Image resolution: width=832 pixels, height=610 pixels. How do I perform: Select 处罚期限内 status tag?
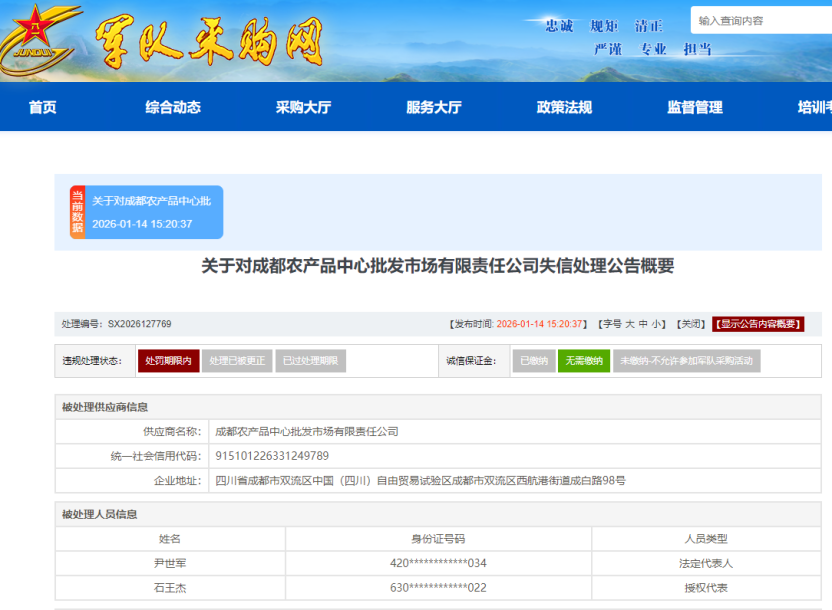(168, 361)
